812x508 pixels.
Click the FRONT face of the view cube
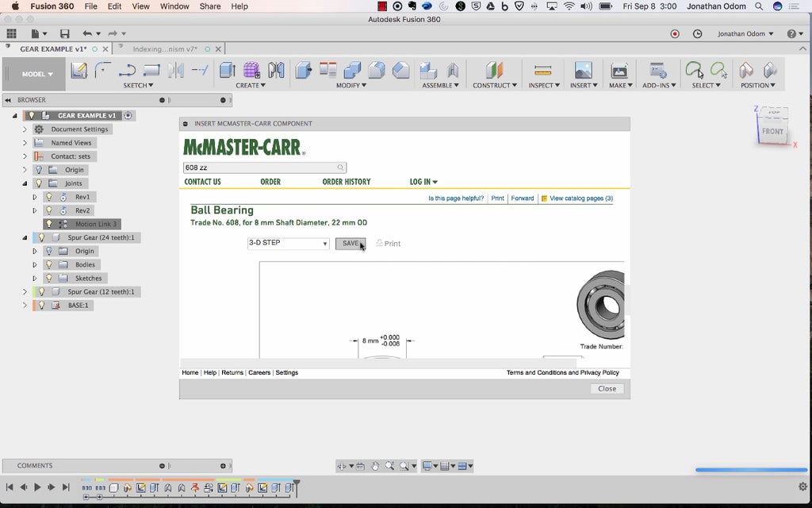(x=772, y=132)
